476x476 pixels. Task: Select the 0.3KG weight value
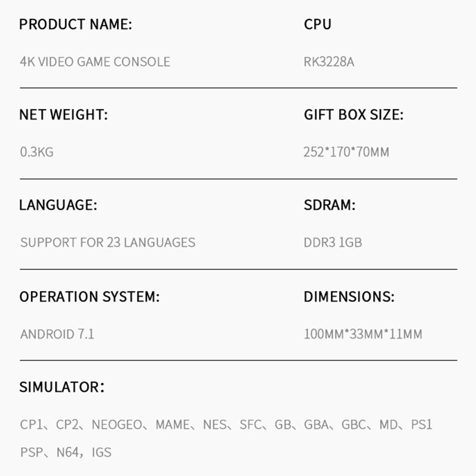pyautogui.click(x=37, y=152)
